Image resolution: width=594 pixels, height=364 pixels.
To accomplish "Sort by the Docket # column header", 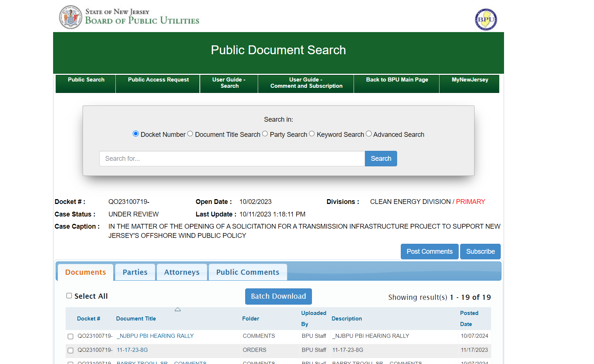I will tap(88, 319).
